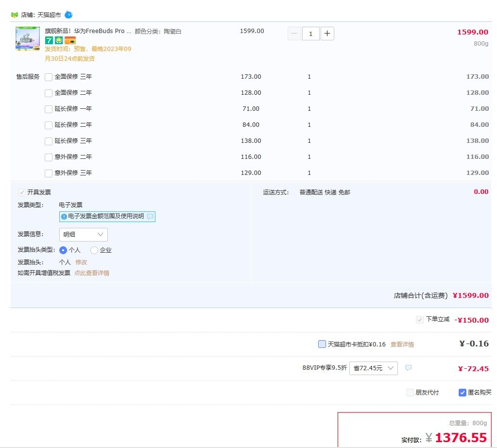
Task: Click the 88VIP专享9.5折 label
Action: tap(324, 368)
